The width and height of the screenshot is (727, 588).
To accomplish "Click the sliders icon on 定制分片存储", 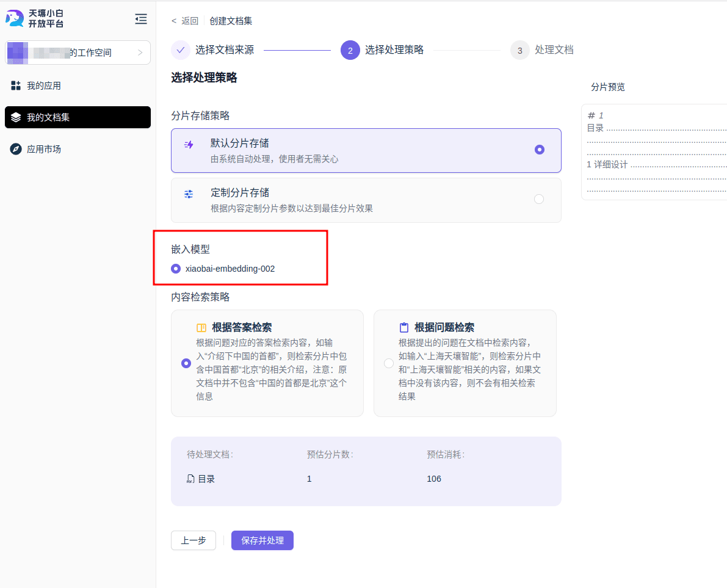I will click(188, 194).
